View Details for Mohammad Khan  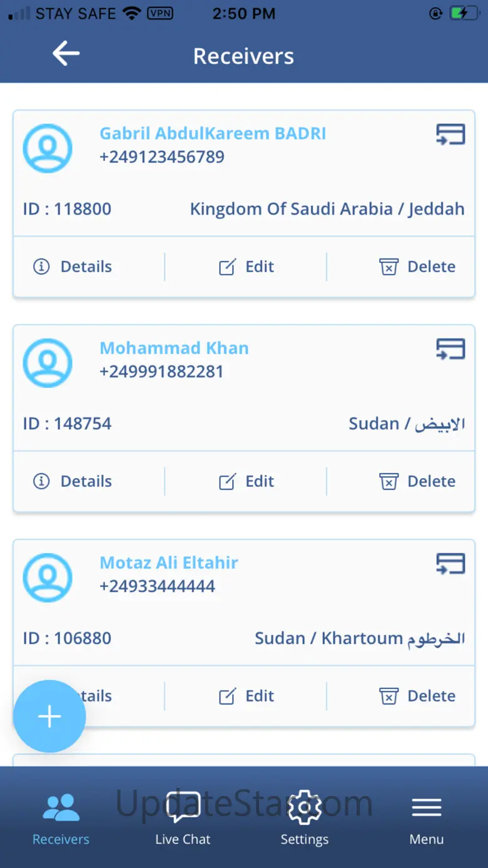[x=73, y=481]
